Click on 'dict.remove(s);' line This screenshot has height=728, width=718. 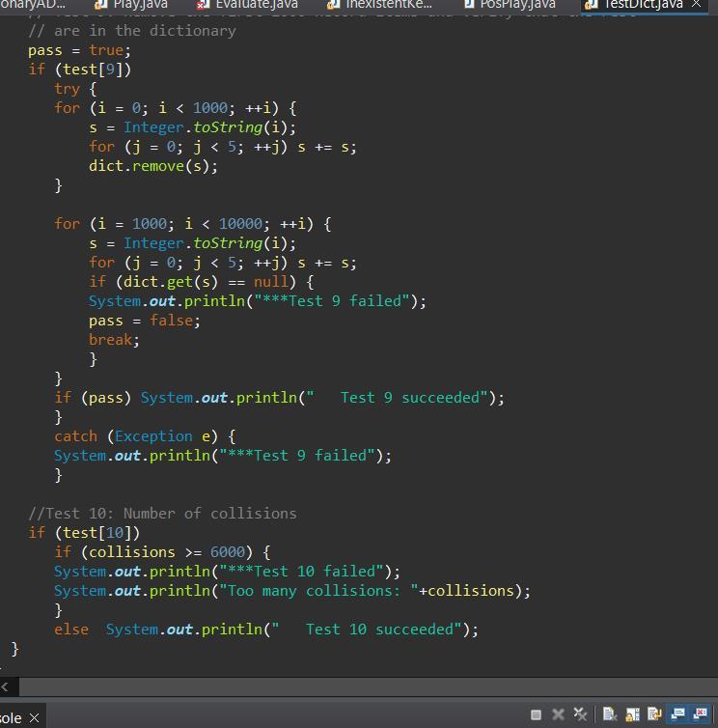click(x=153, y=166)
